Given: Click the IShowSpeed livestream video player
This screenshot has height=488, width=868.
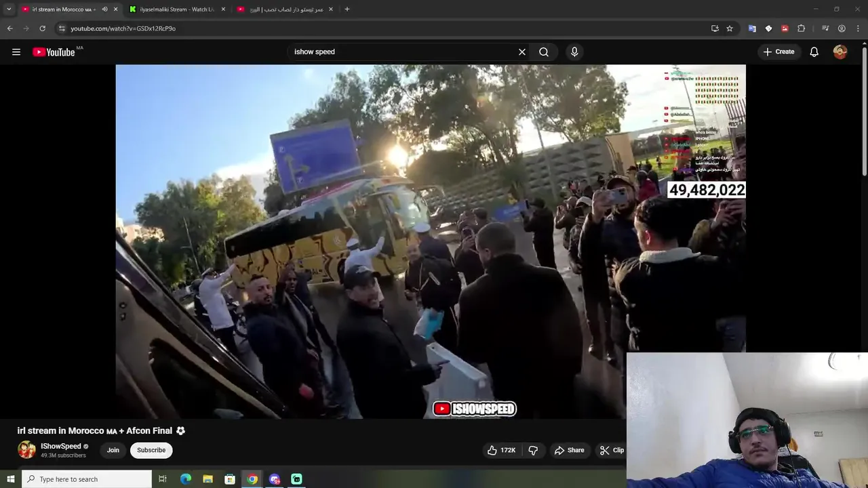Looking at the screenshot, I should [431, 241].
